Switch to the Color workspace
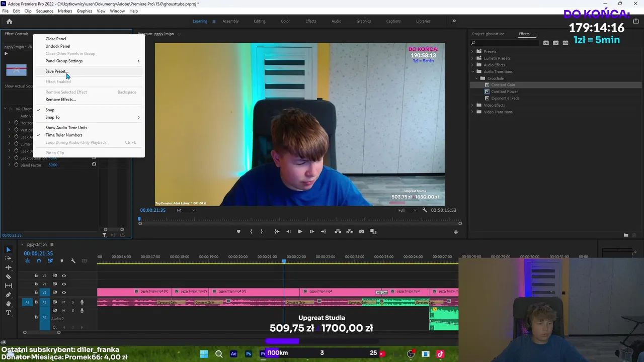Screen dimensions: 644x362 point(285,21)
